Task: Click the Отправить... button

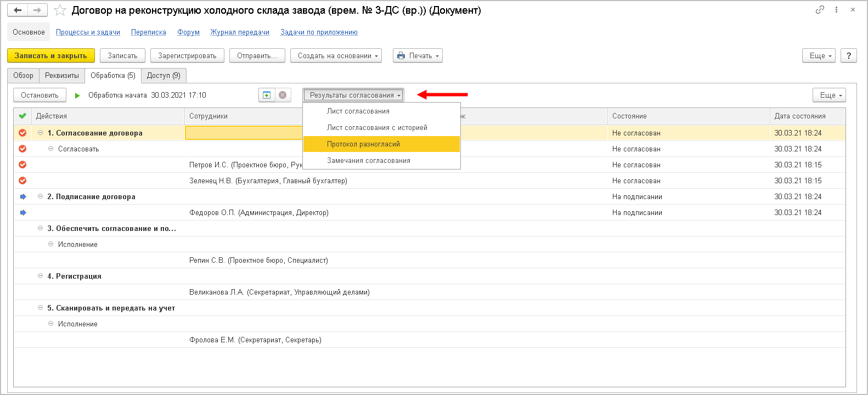Action: (257, 55)
